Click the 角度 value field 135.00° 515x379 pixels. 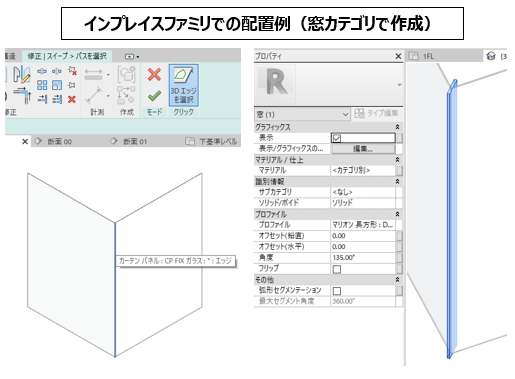tap(363, 258)
